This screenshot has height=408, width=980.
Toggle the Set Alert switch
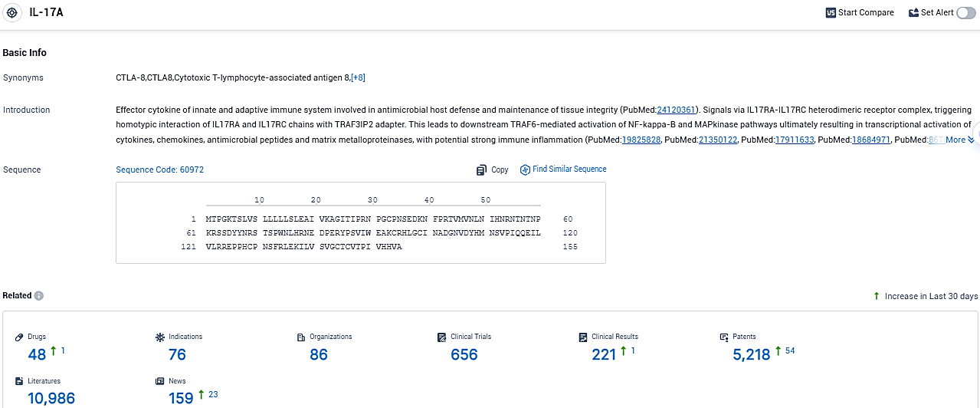click(x=965, y=13)
